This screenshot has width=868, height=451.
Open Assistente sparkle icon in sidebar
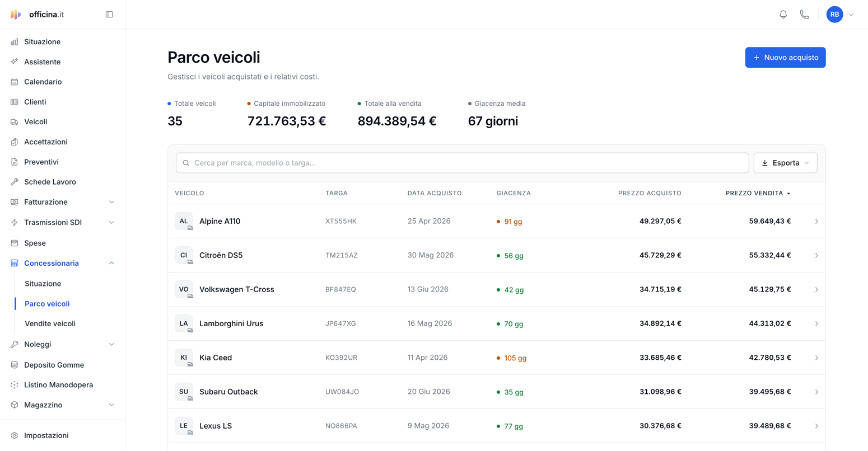[15, 62]
